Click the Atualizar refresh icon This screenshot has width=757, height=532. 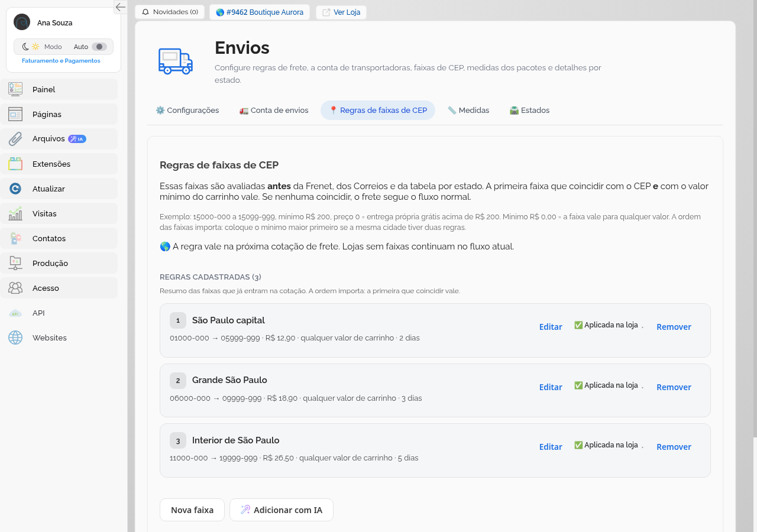click(x=15, y=189)
